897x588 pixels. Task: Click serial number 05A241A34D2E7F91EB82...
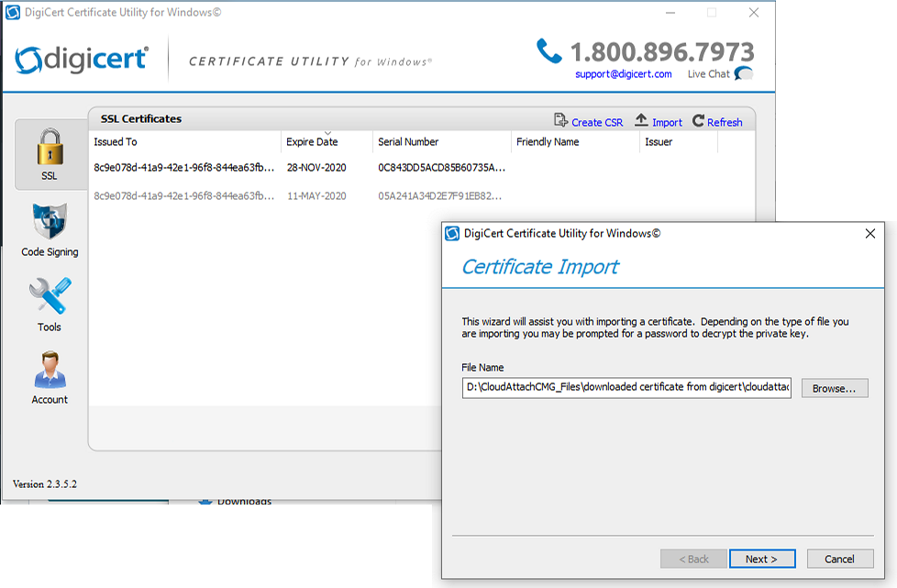point(439,196)
